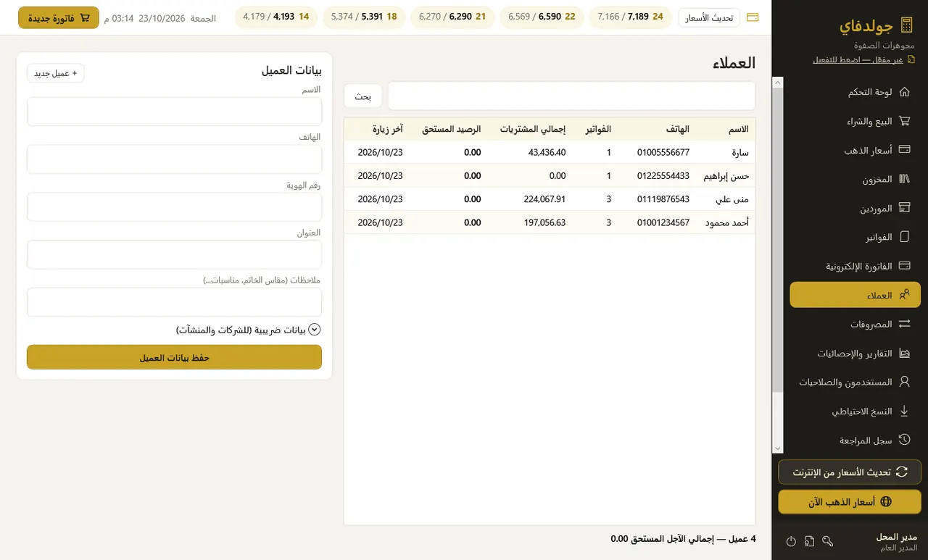Click التقارير والإحصائيات chart icon

tap(904, 353)
